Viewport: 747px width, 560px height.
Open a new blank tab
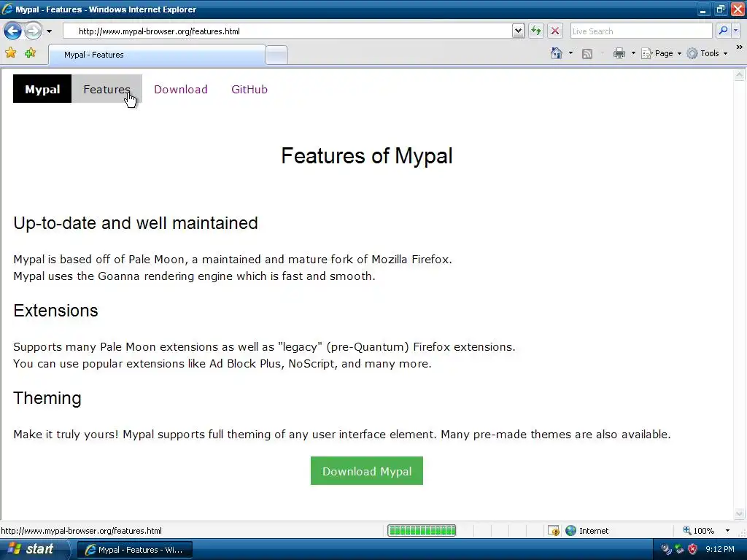(276, 55)
